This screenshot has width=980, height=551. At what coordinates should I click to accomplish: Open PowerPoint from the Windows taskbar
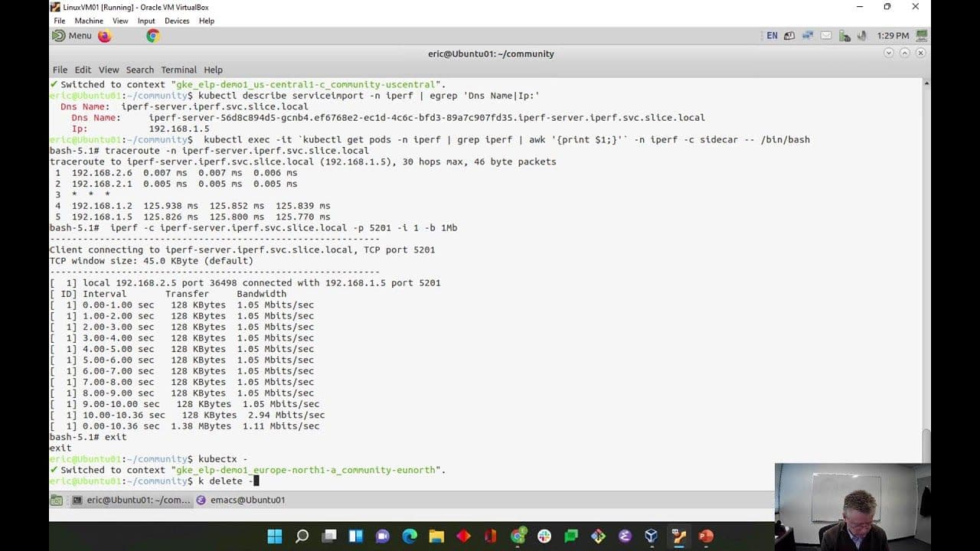coord(706,536)
